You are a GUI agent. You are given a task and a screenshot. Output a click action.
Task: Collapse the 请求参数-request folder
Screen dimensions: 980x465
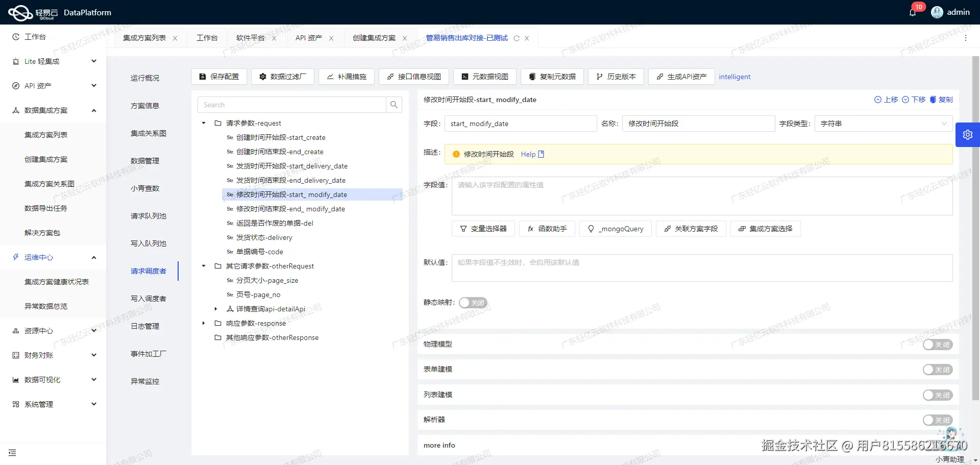tap(203, 123)
